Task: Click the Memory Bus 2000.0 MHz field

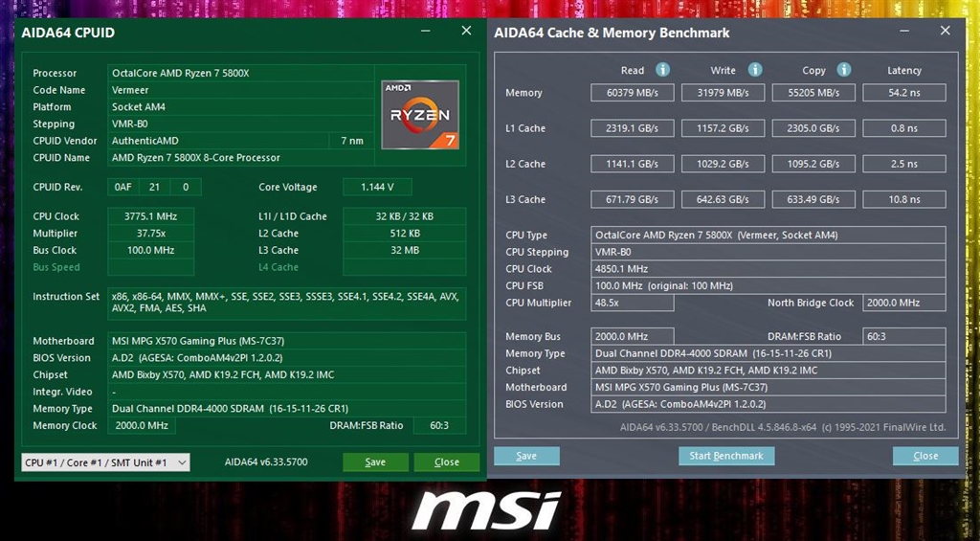Action: tap(633, 336)
